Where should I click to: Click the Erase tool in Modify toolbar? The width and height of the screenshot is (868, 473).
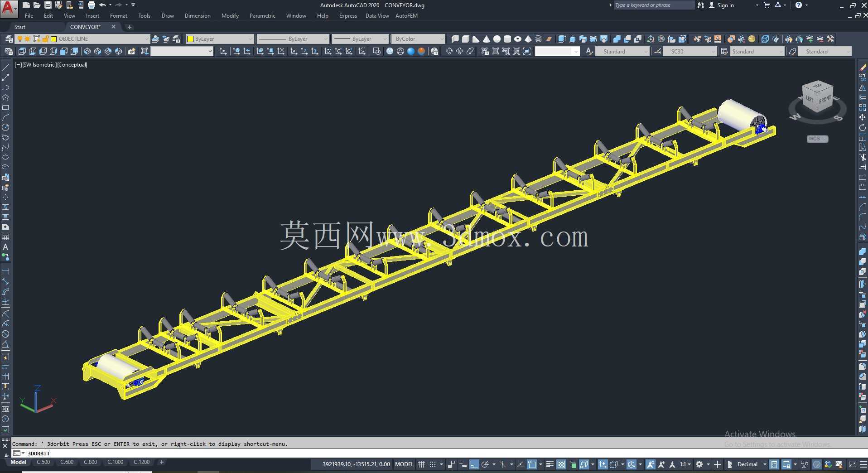point(863,68)
